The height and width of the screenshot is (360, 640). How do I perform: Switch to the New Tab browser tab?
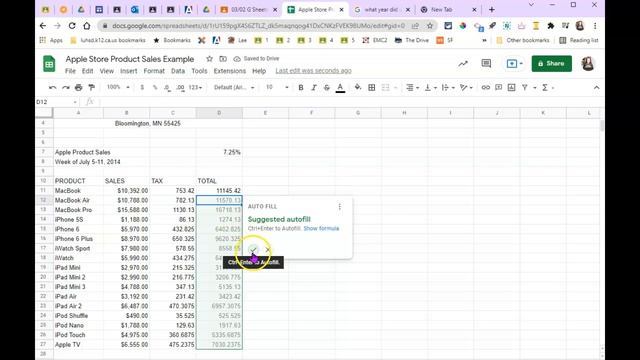[448, 9]
